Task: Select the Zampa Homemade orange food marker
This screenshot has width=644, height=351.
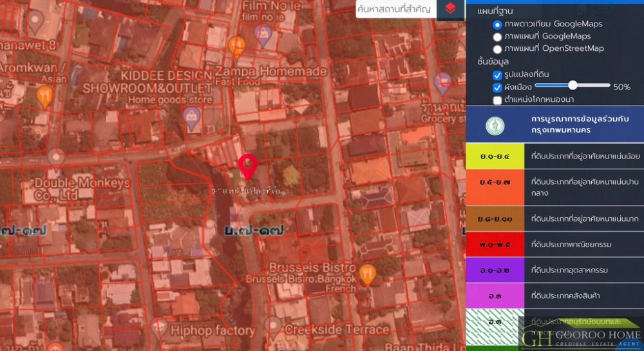Action: coord(237,46)
